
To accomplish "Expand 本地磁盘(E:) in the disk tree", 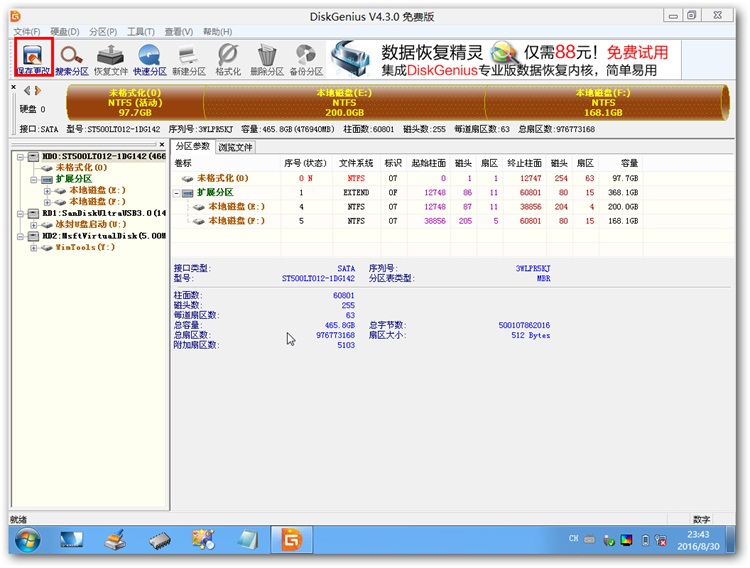I will point(47,190).
